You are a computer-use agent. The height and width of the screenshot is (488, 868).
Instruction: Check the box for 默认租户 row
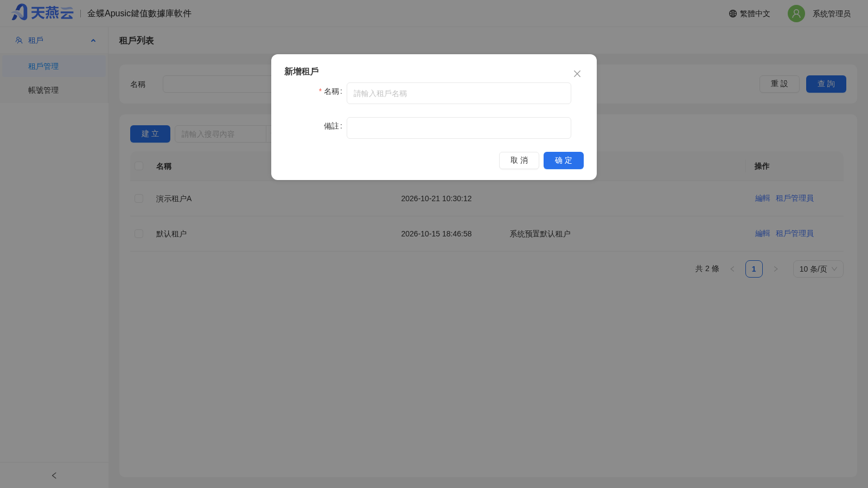pos(139,234)
